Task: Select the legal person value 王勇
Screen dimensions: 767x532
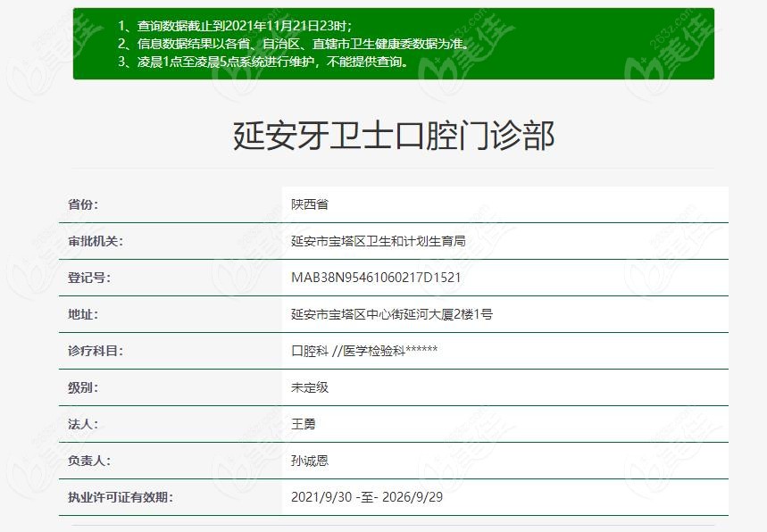Action: coord(304,424)
